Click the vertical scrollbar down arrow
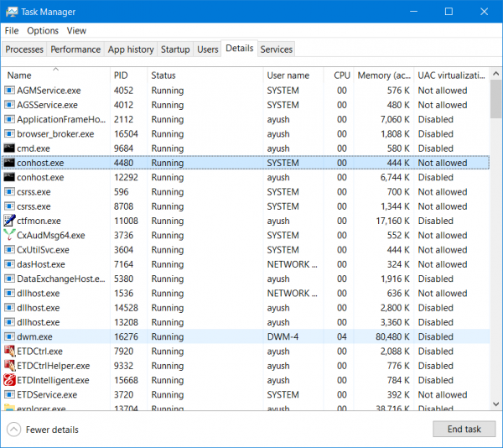 496,405
